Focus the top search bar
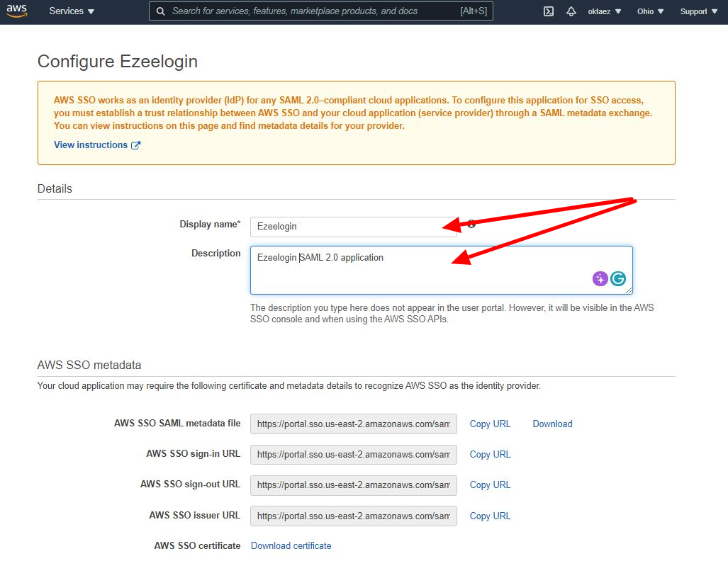This screenshot has height=561, width=728. [x=321, y=11]
